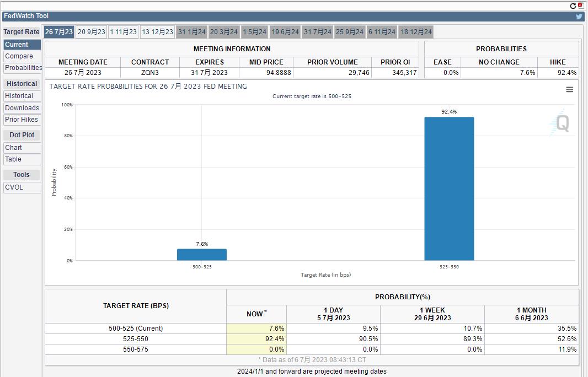Click the Twitter bird icon
This screenshot has height=377, width=588.
click(x=579, y=17)
